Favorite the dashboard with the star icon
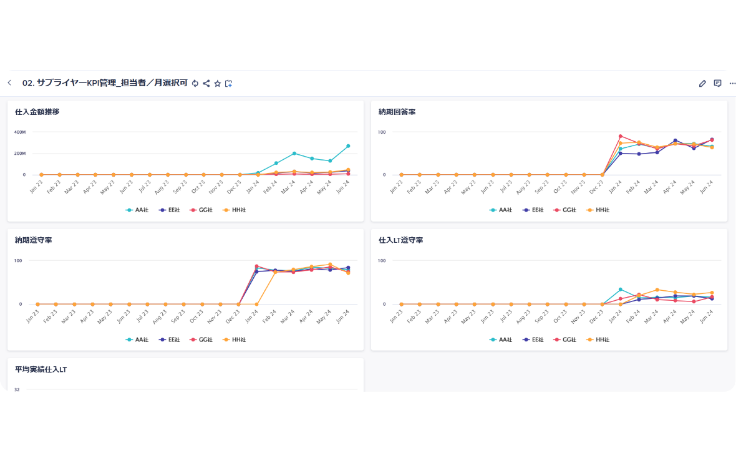The image size is (736, 460). (217, 84)
